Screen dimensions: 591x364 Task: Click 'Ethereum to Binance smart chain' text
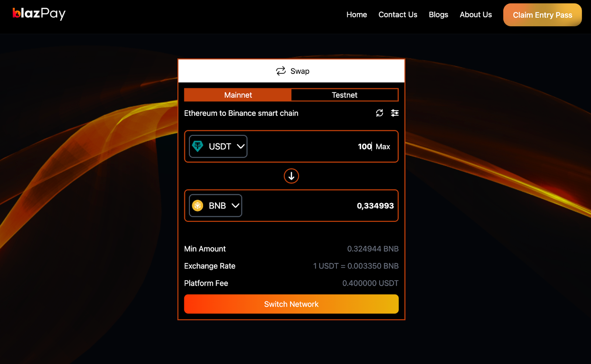coord(241,113)
